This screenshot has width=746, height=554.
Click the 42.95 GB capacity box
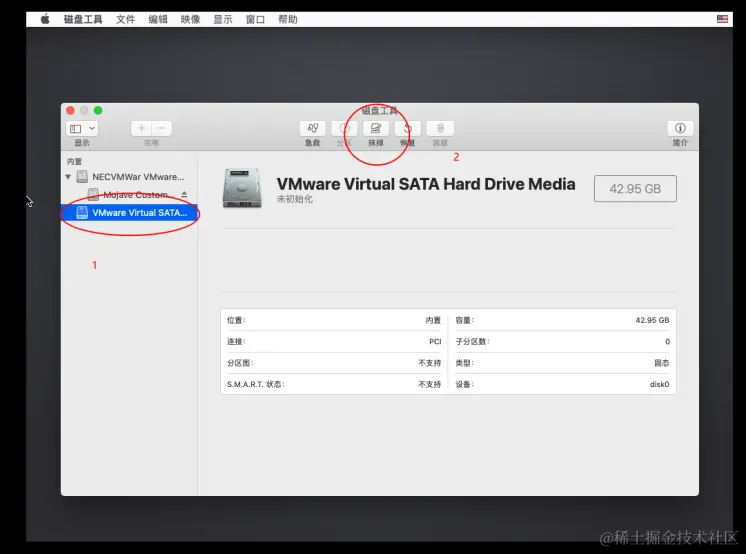(635, 188)
